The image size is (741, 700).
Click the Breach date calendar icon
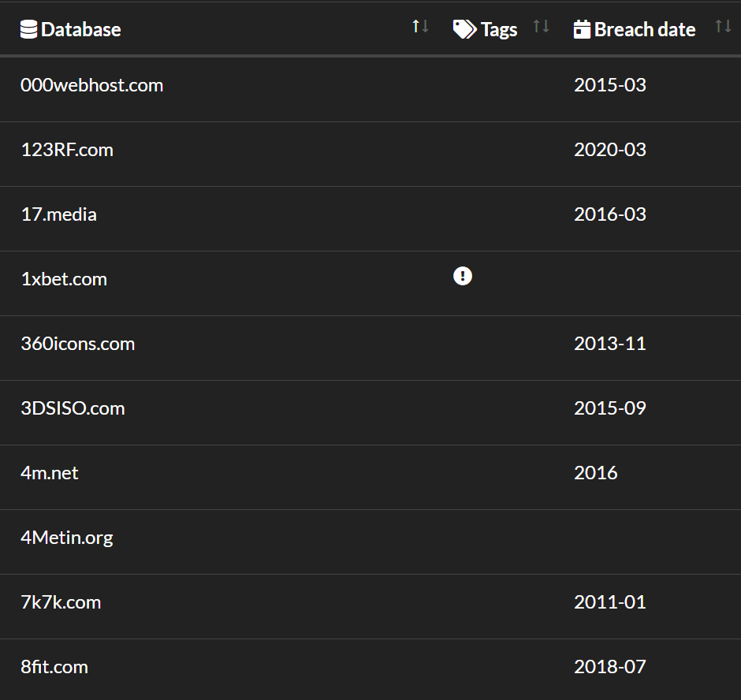coord(582,29)
